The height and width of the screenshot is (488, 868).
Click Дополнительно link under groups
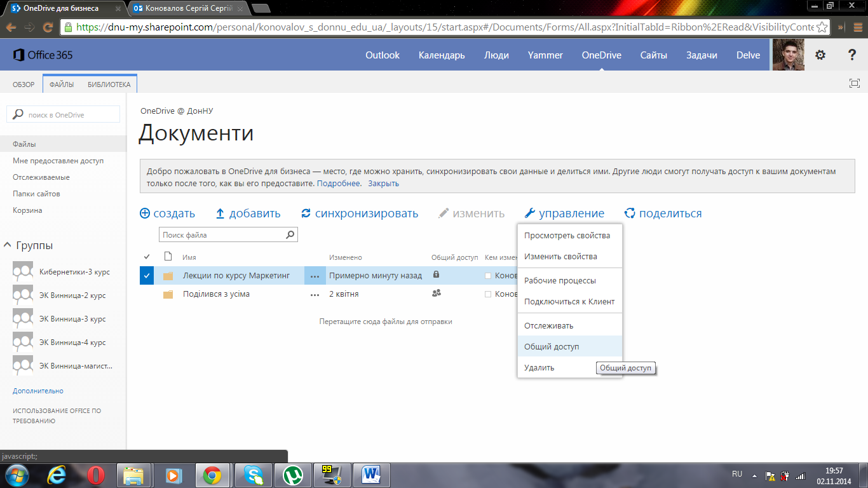[38, 391]
